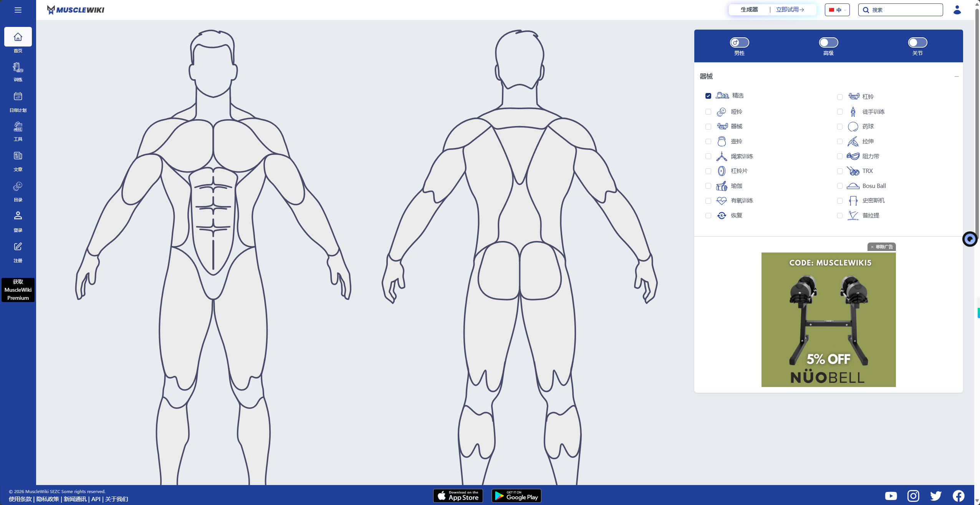Viewport: 980px width, 505px height.
Task: Open the YouTube icon in the footer
Action: [891, 496]
